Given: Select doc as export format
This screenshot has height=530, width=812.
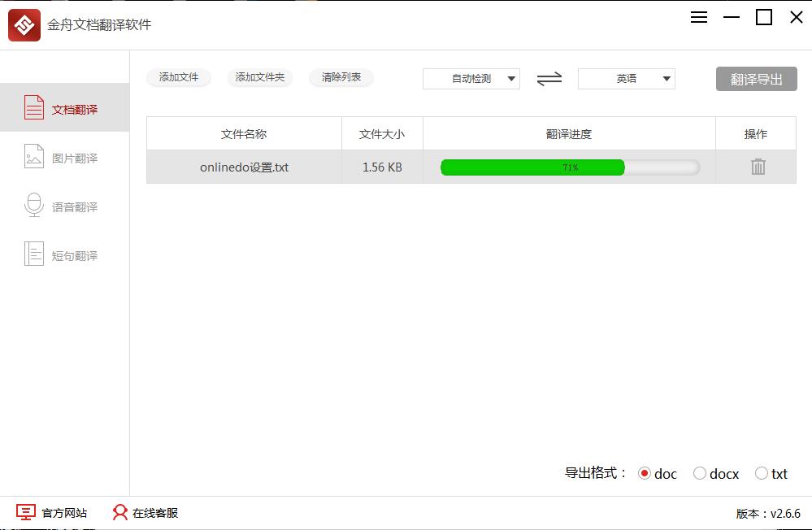Looking at the screenshot, I should click(645, 473).
